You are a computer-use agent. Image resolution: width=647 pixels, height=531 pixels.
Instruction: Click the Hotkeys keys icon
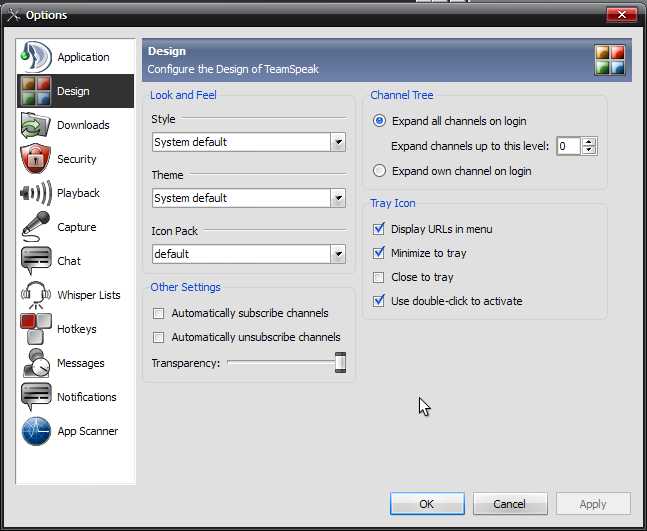tap(36, 329)
